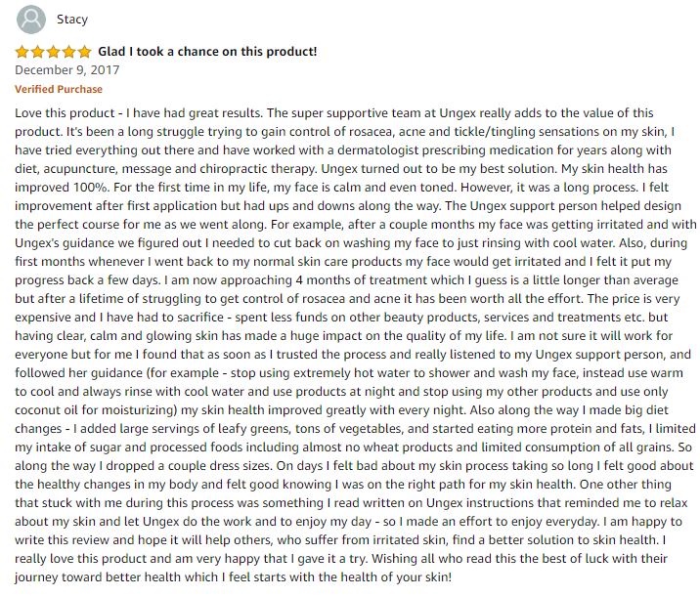Click the Verified Purchase label
Viewport: 700px width, 597px height.
coord(59,89)
